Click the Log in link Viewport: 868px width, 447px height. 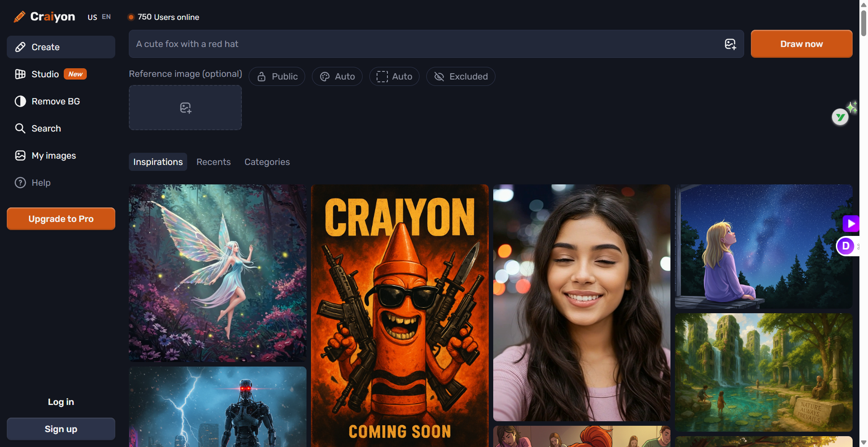coord(61,402)
